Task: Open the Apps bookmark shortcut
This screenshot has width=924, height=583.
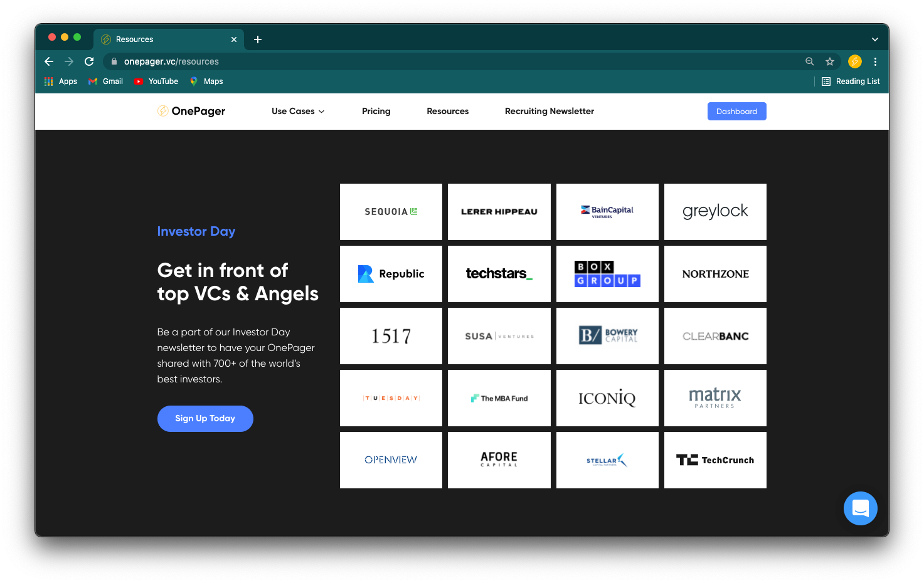Action: point(61,81)
